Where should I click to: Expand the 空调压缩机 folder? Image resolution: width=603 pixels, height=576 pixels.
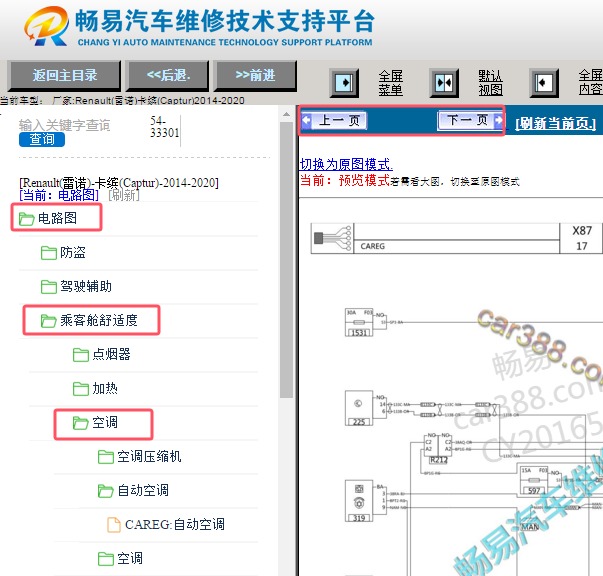coord(149,456)
